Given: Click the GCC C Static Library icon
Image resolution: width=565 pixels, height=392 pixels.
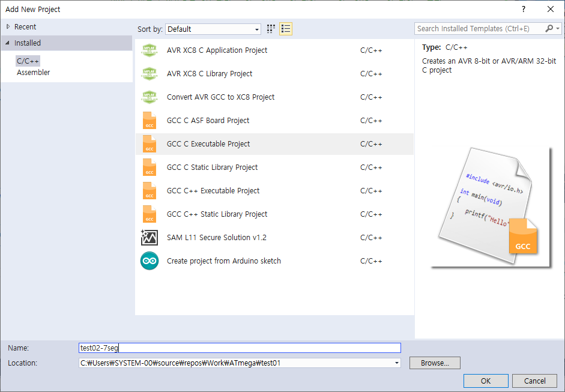Looking at the screenshot, I should 150,167.
